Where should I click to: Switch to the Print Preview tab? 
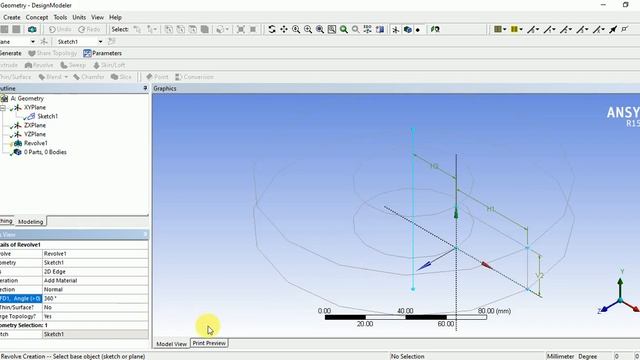[x=209, y=343]
